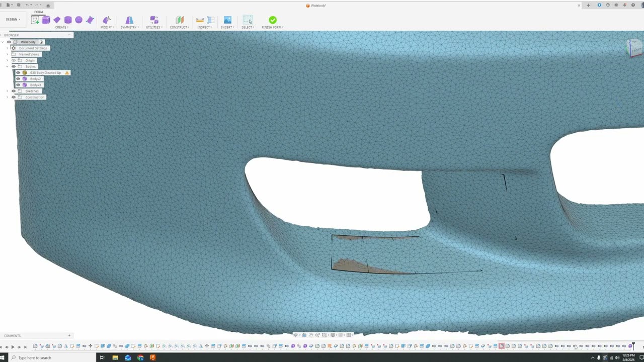Open the FINISH FORM dropdown label
This screenshot has height=362, width=644.
tap(272, 27)
